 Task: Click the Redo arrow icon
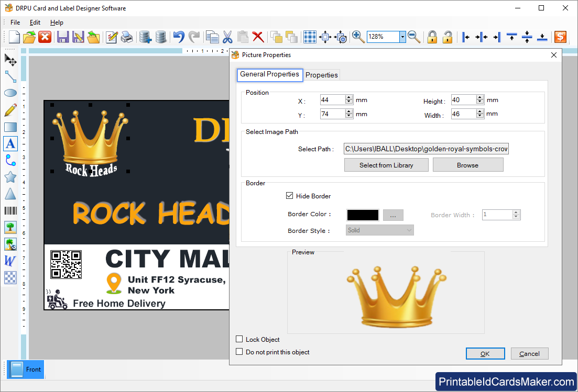pyautogui.click(x=194, y=37)
